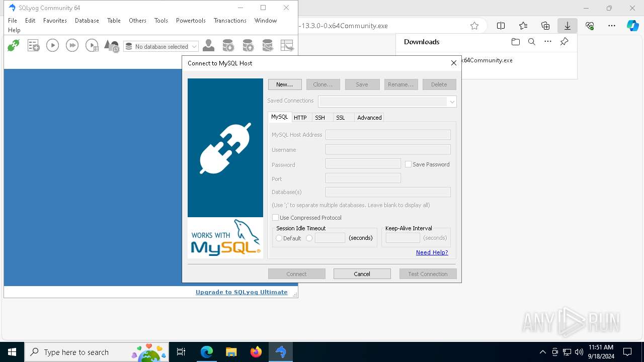
Task: Click the New... connection button
Action: (285, 84)
